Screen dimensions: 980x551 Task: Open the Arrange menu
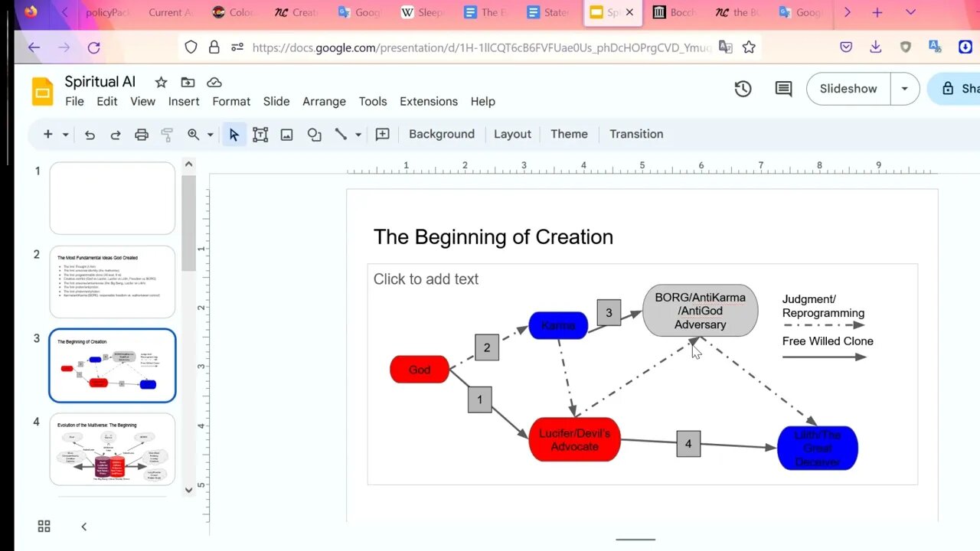point(324,101)
